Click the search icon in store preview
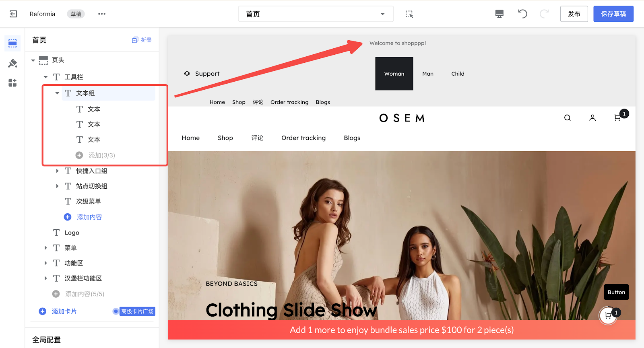 (567, 118)
